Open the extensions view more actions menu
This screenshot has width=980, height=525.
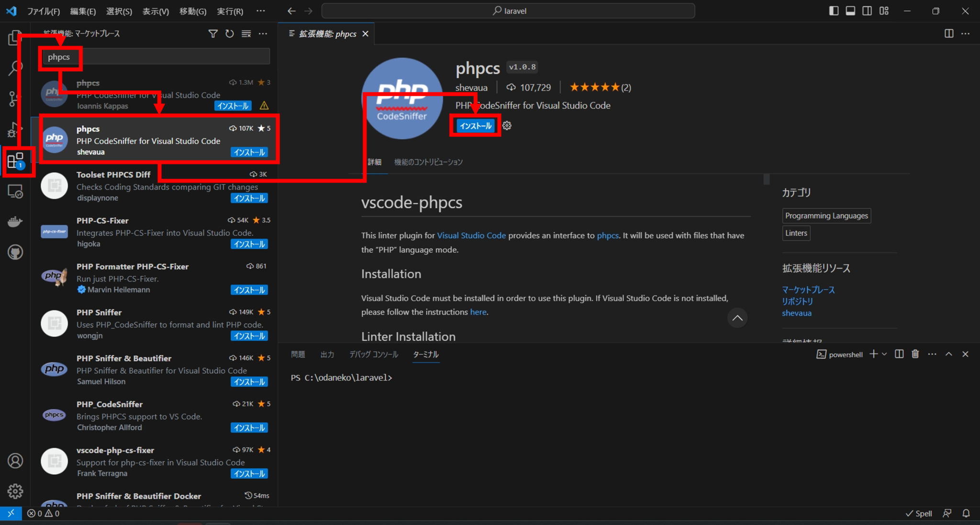click(x=263, y=34)
